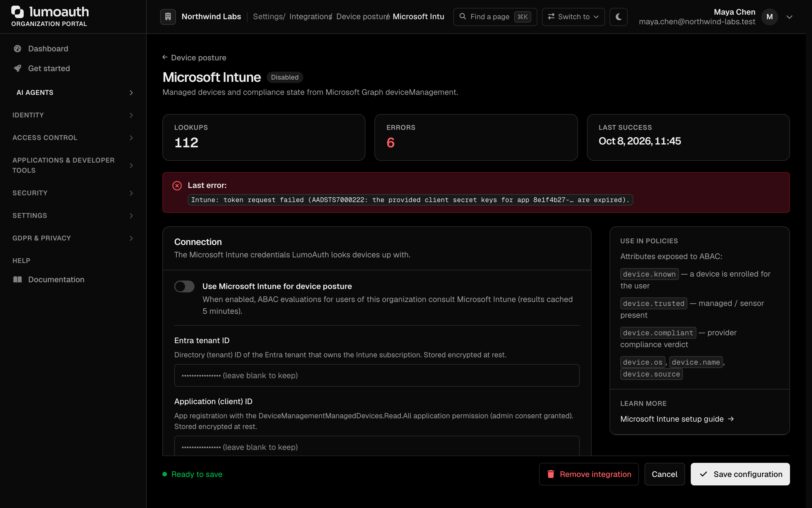Open Dashboard in the sidebar

coord(73,49)
